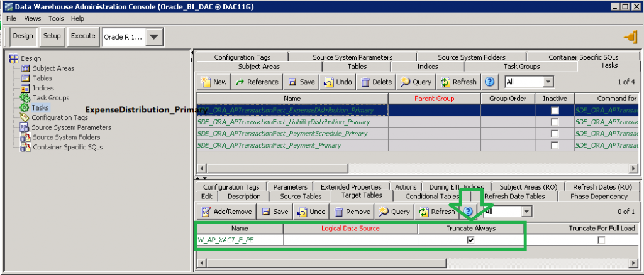Select the W_AP_XACT_F_PE target table cell
Image resolution: width=644 pixels, height=275 pixels.
[240, 240]
